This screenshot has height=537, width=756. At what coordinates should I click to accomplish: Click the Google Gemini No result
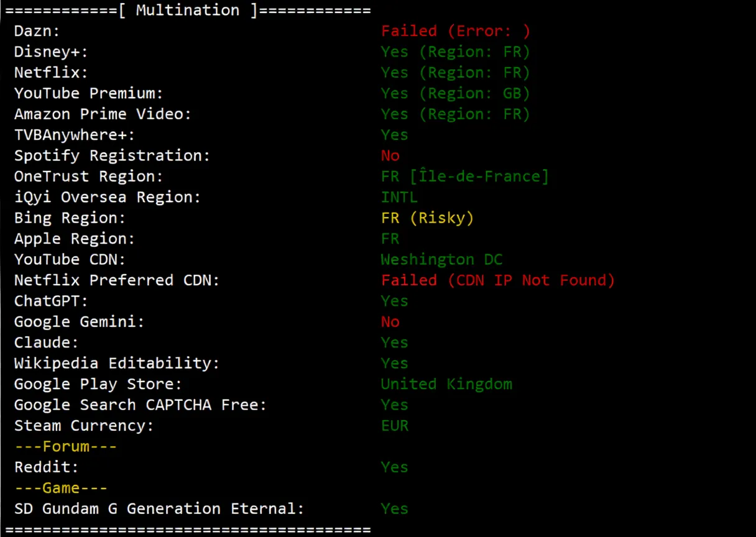pos(390,322)
